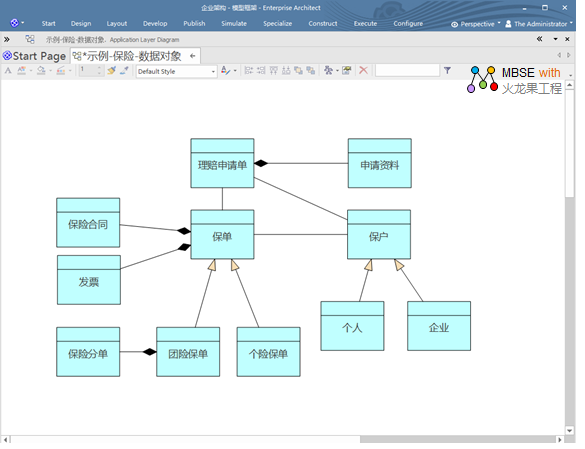This screenshot has width=585, height=449.
Task: Set the line color swatch
Action: [x=61, y=71]
